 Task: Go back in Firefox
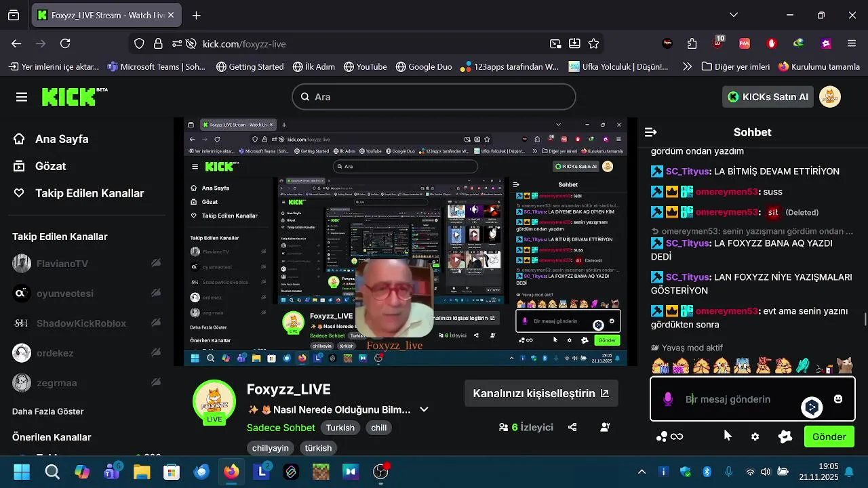click(16, 43)
